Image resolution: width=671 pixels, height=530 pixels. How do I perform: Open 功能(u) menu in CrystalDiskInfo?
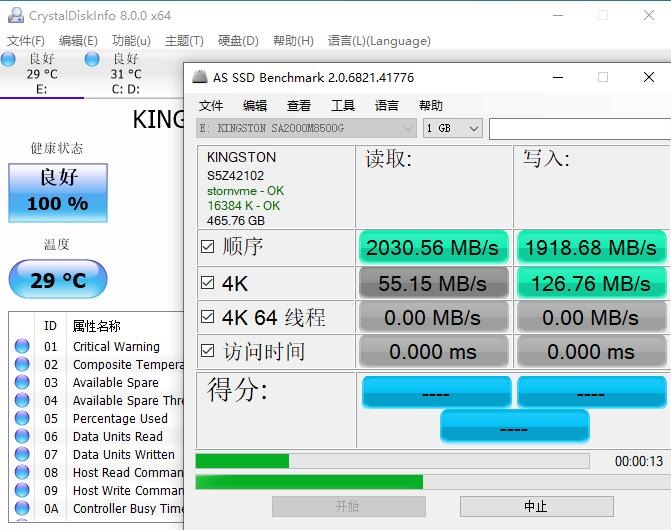pos(131,41)
